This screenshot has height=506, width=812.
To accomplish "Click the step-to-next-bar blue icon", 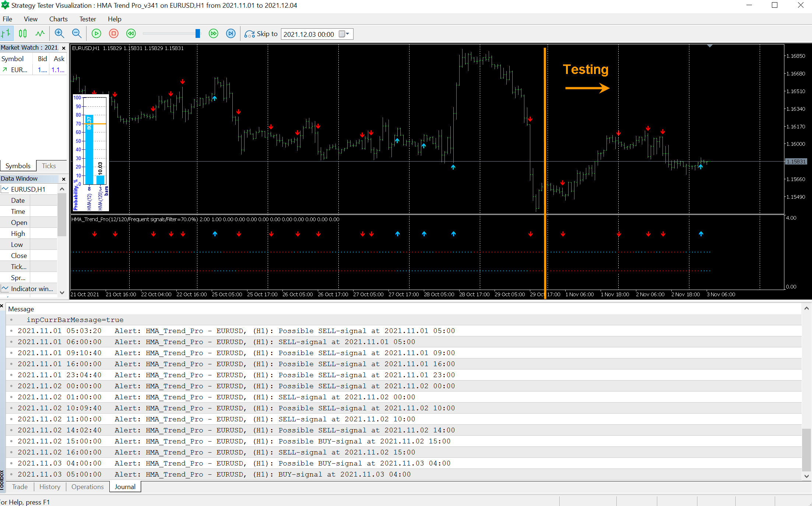I will pos(231,34).
